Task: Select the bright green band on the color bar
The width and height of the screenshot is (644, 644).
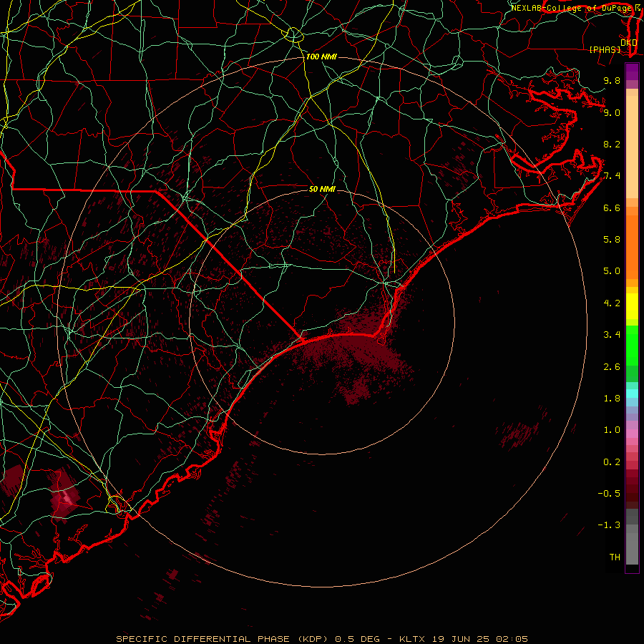Action: 632,345
